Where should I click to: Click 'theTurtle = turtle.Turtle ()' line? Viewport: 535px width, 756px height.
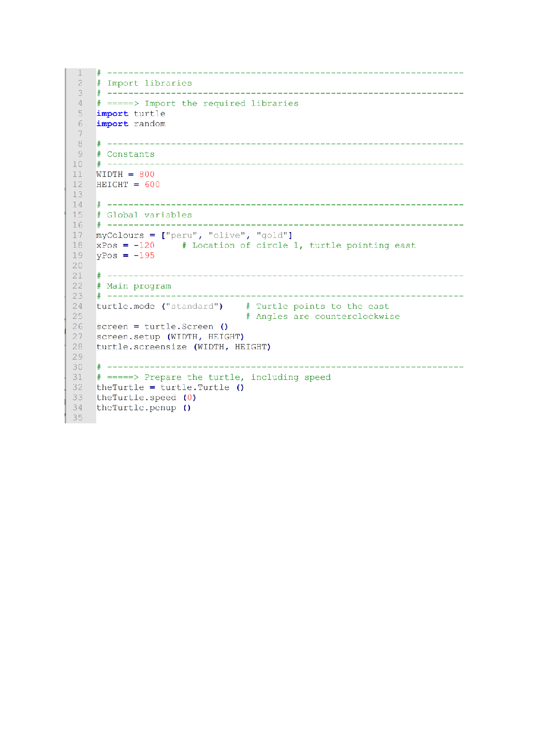tap(170, 387)
